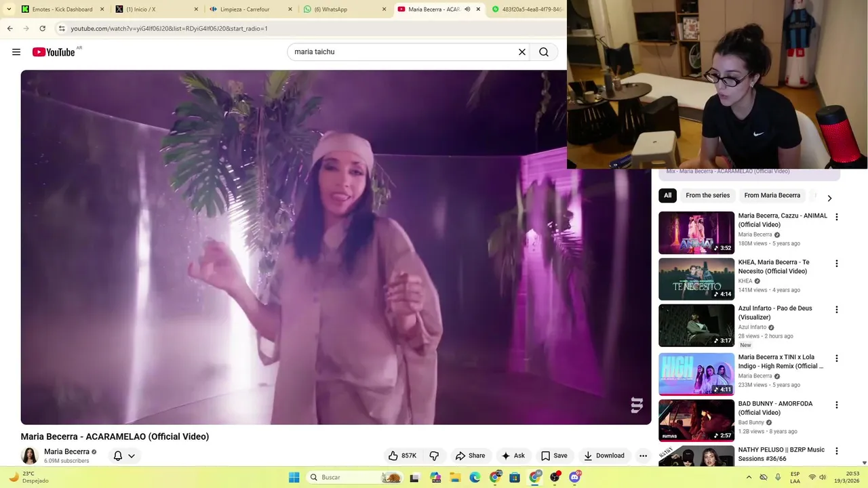Open Microsoft Store from the taskbar
The image size is (868, 488).
pos(515,477)
